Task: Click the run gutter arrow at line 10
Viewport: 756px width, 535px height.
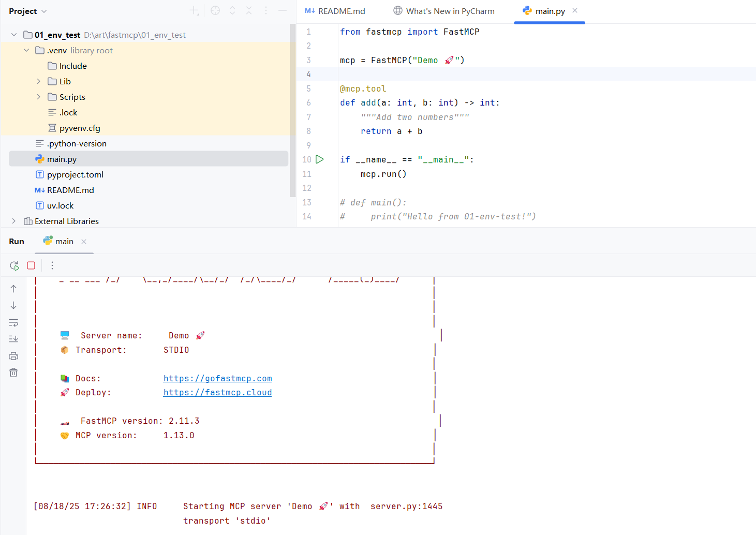Action: coord(320,159)
